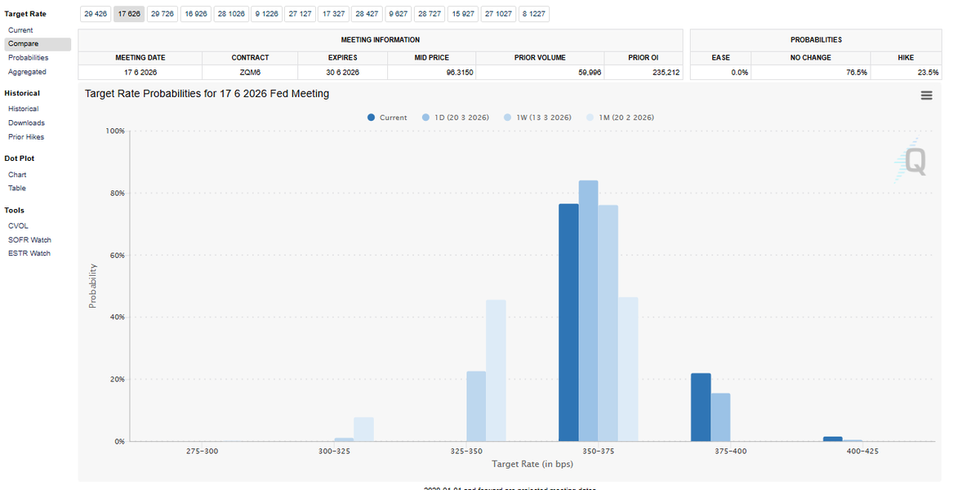The image size is (980, 490).
Task: Click the 30 6 2026 expires cell
Action: [342, 72]
